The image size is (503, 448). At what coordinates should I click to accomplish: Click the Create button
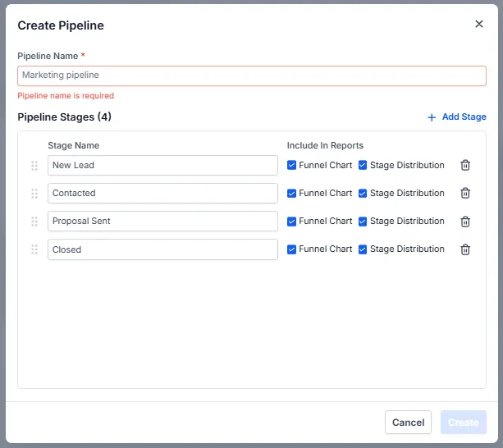tap(464, 422)
